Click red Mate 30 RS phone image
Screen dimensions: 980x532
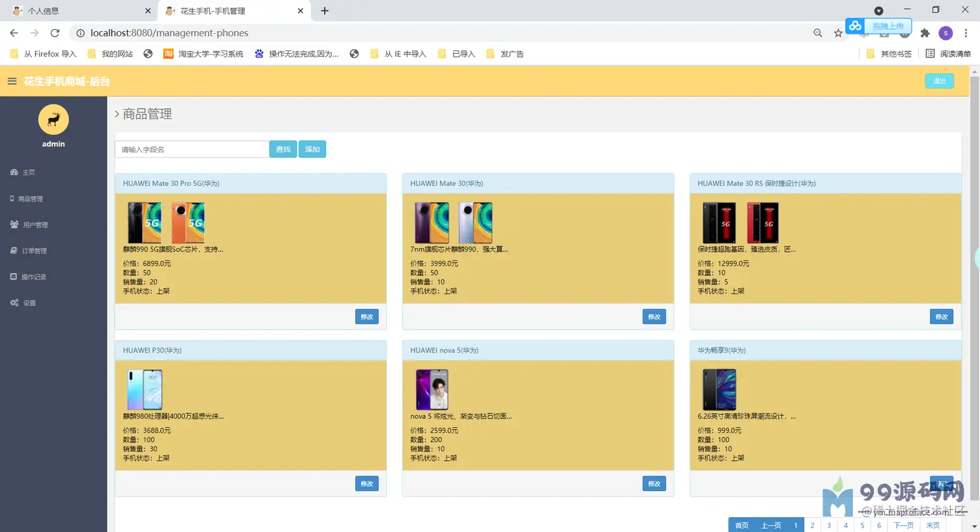pyautogui.click(x=762, y=222)
